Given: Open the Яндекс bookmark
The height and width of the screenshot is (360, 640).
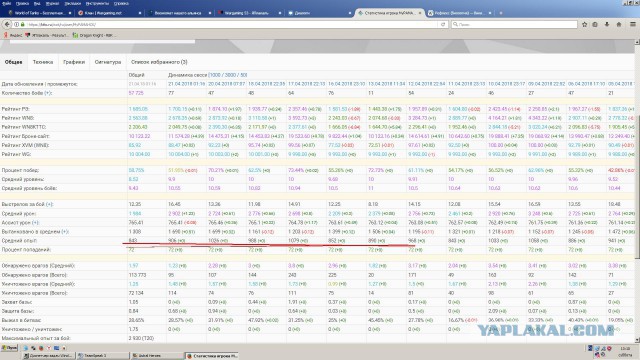Looking at the screenshot, I should click(13, 36).
